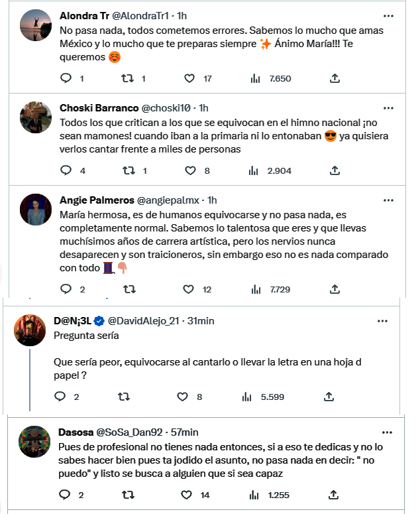The width and height of the screenshot is (420, 514).
Task: Open more options on D@N¡3L's tweet
Action: point(382,321)
